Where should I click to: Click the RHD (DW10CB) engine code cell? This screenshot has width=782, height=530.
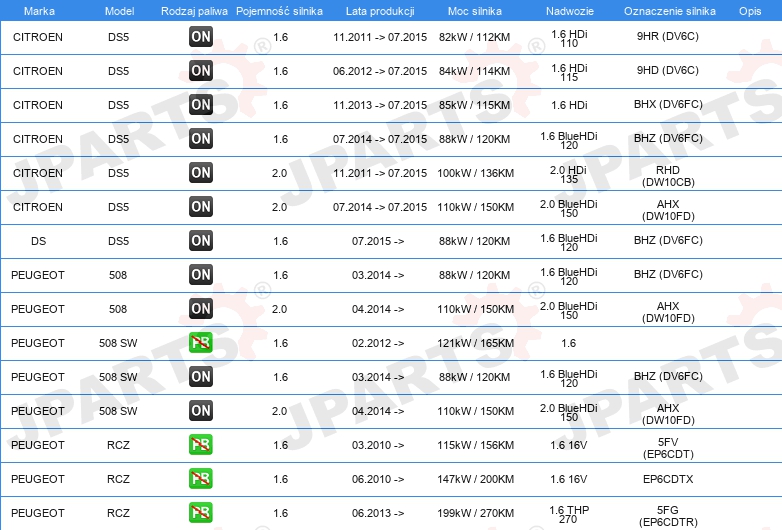tap(668, 176)
